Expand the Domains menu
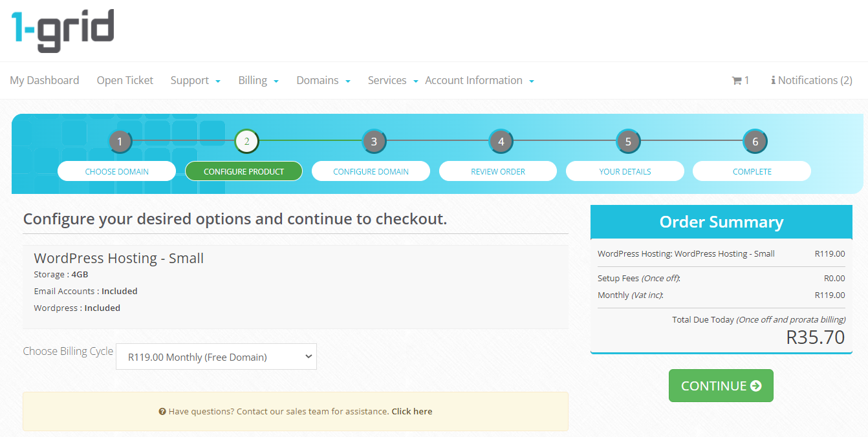This screenshot has height=437, width=868. pyautogui.click(x=323, y=80)
